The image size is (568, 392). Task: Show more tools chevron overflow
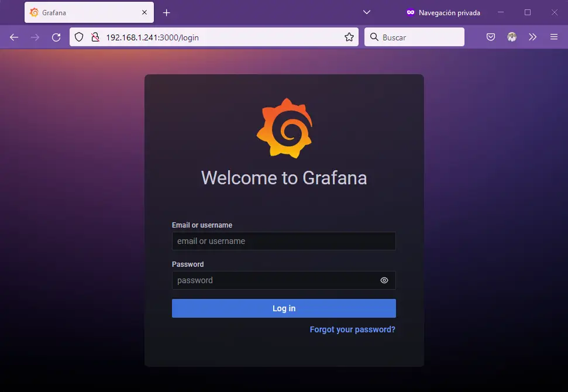coord(532,37)
